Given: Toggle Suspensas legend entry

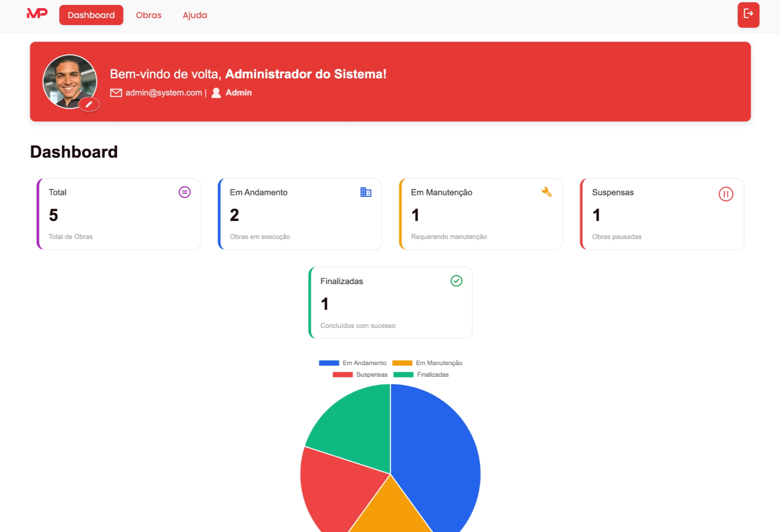Looking at the screenshot, I should coord(360,375).
